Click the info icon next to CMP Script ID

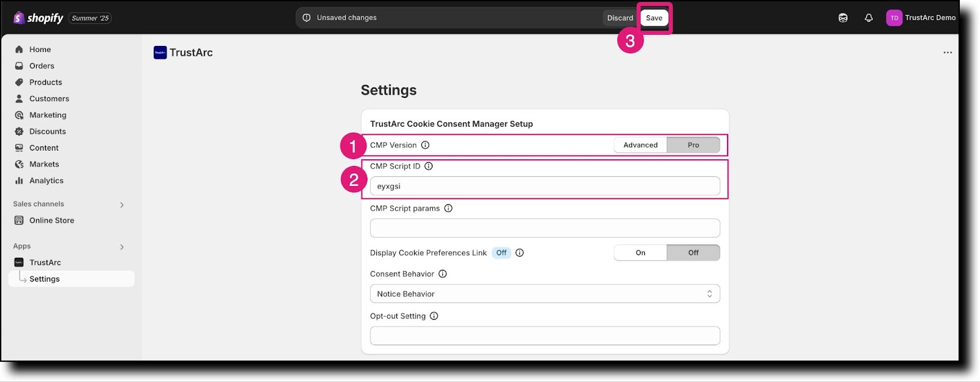point(429,166)
